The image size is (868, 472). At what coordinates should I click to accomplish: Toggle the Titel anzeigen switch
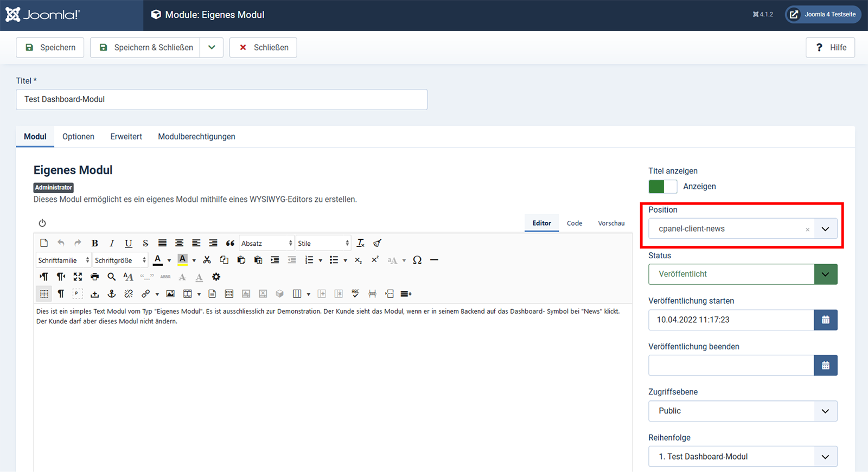click(662, 187)
